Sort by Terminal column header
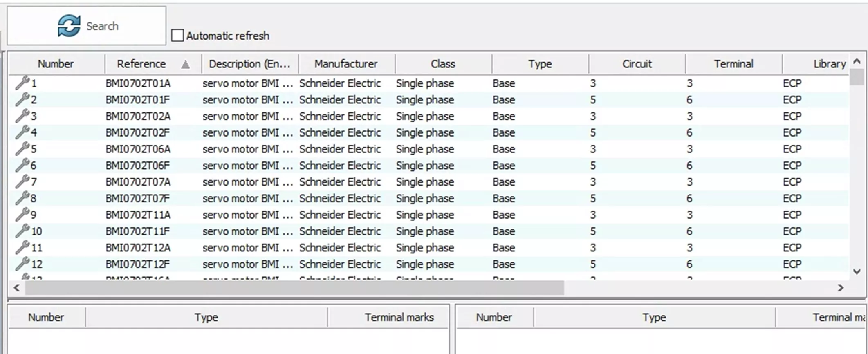Viewport: 868px width, 354px height. (734, 64)
